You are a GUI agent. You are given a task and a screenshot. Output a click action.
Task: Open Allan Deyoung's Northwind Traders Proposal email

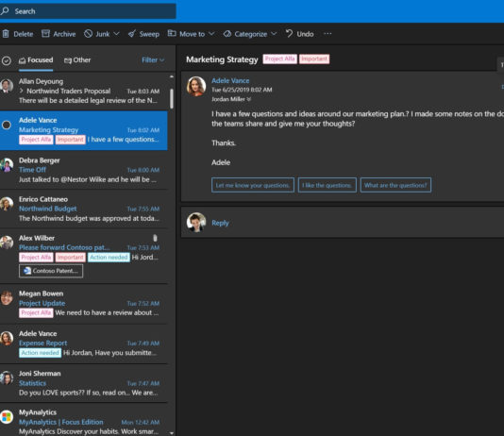click(x=84, y=91)
